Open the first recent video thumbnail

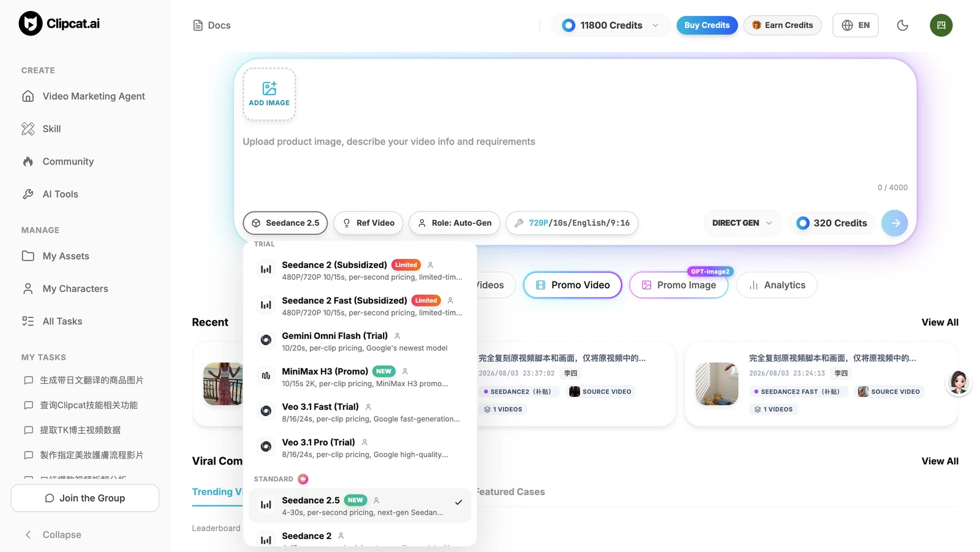[224, 384]
